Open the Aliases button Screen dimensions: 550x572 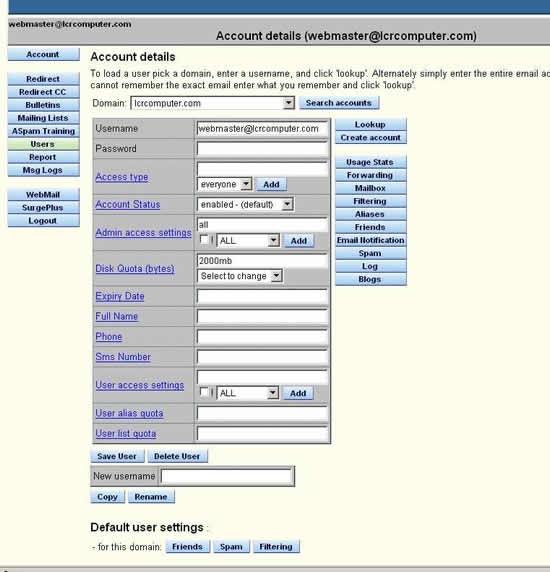click(x=371, y=214)
